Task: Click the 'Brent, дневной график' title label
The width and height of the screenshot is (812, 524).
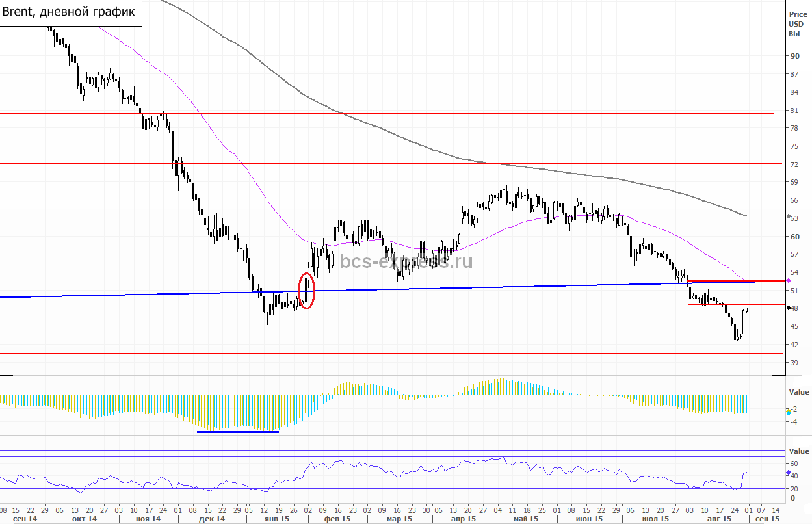Action: point(70,12)
